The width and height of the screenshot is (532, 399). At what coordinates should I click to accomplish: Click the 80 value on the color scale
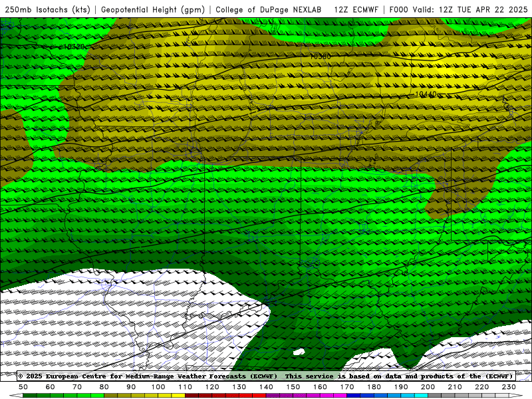pyautogui.click(x=104, y=387)
